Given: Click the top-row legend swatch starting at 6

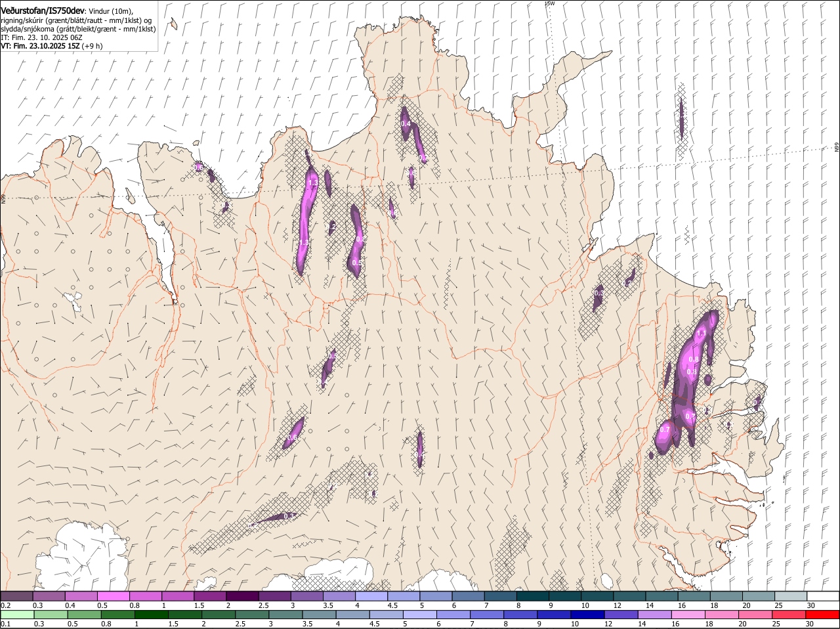Looking at the screenshot, I should (x=468, y=596).
